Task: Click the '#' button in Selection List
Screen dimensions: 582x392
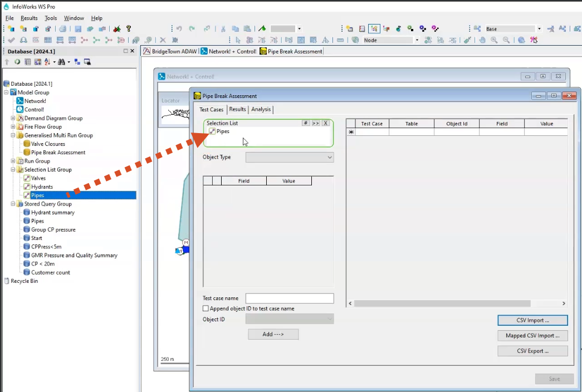Action: point(305,123)
